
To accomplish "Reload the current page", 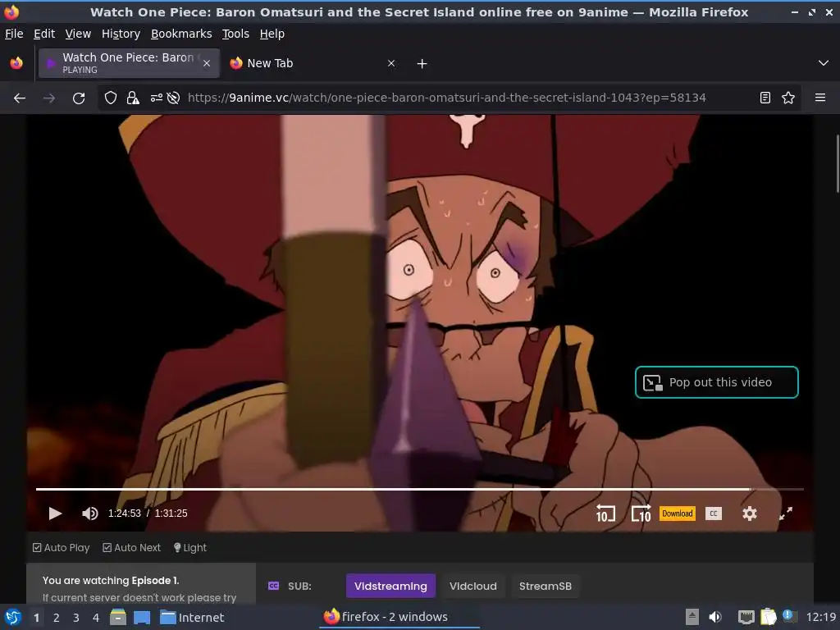I will [79, 98].
